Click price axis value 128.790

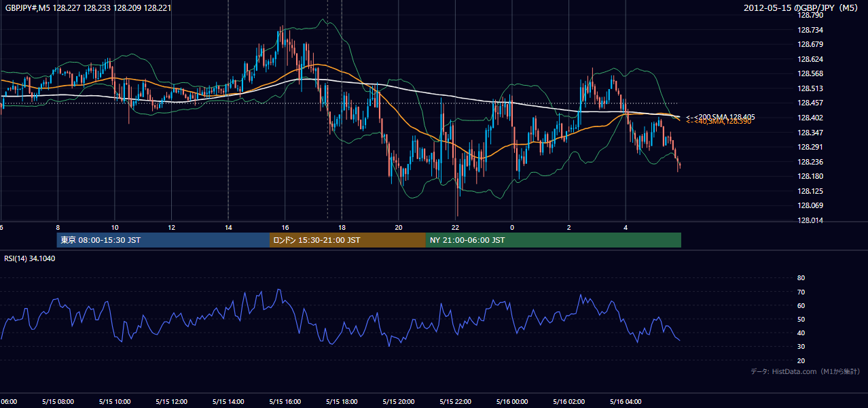click(x=811, y=15)
